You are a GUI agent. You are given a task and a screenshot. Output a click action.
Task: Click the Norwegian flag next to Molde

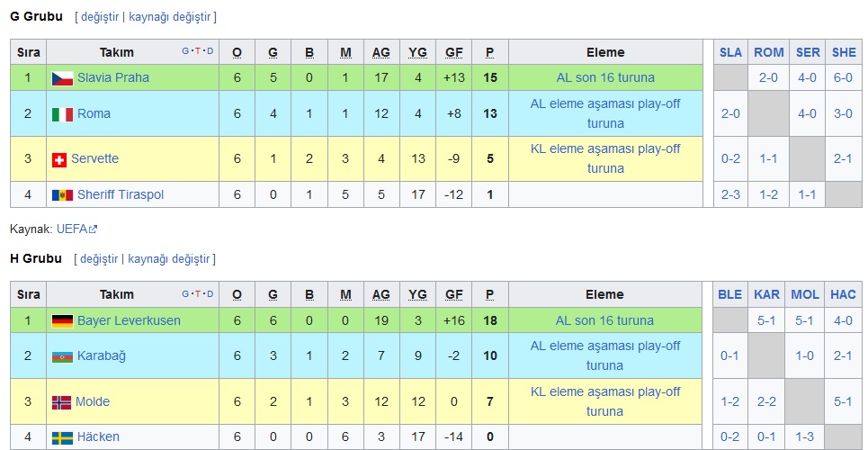pyautogui.click(x=61, y=402)
